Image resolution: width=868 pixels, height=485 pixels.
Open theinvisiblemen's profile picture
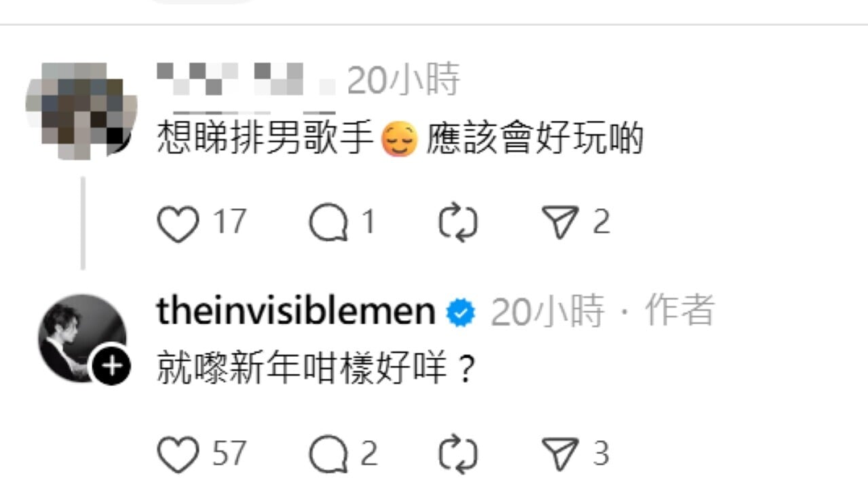click(81, 338)
